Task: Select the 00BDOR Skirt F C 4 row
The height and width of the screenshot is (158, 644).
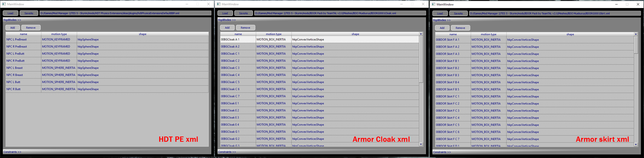Action: (x=535, y=118)
